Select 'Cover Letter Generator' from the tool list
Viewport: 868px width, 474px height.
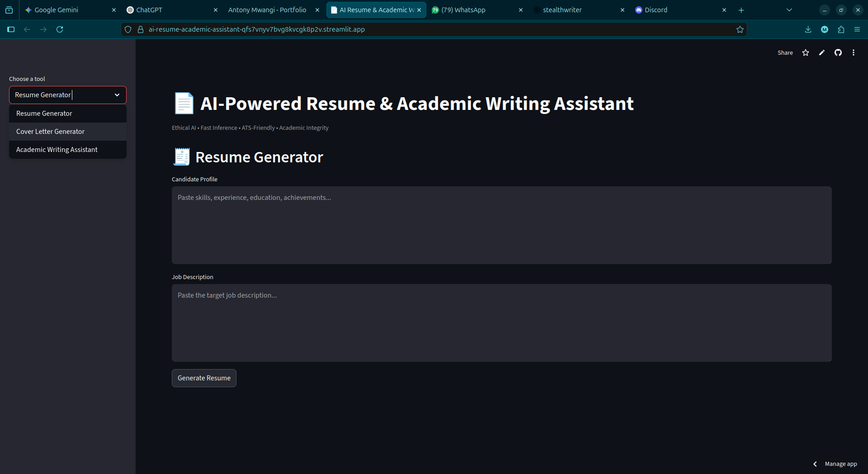point(50,131)
